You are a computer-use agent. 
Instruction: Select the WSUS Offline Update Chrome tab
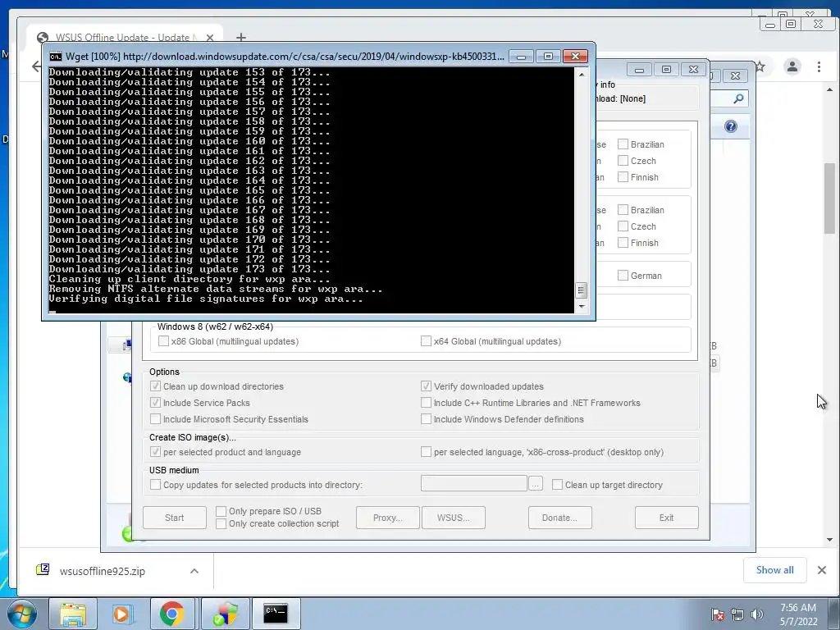125,38
